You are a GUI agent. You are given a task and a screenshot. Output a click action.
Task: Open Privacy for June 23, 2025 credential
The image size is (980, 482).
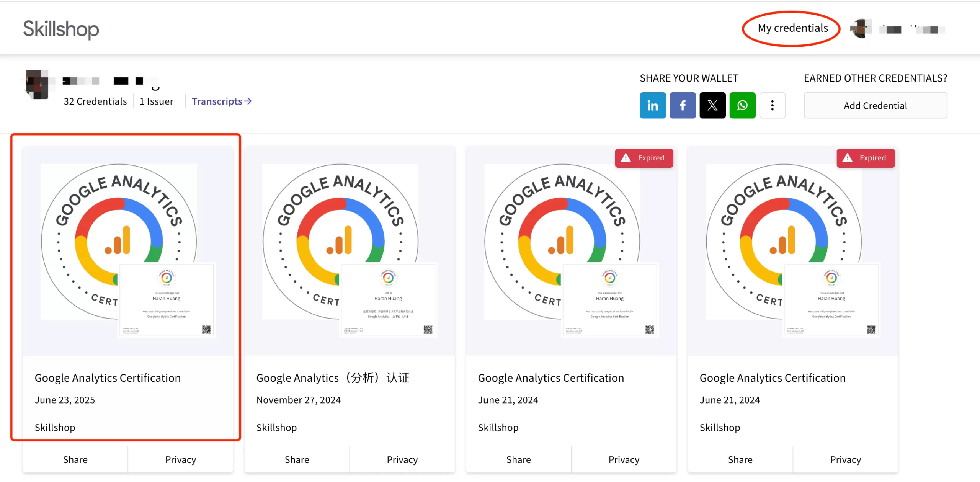tap(181, 459)
